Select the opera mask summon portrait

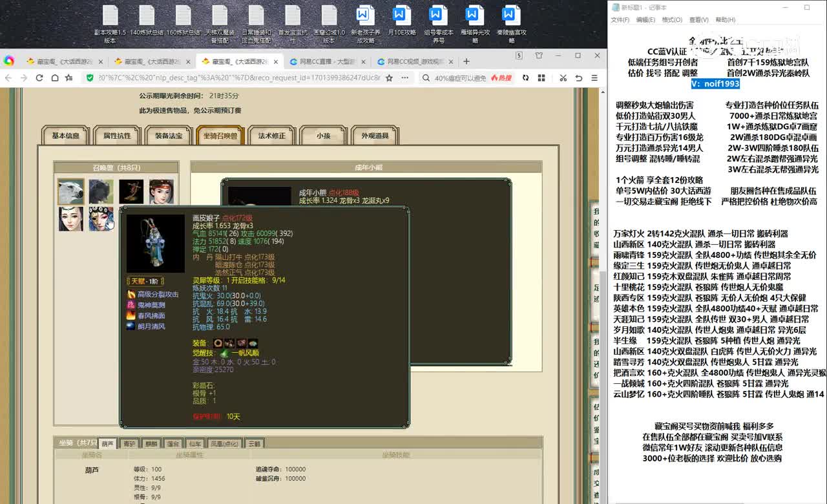coord(101,219)
